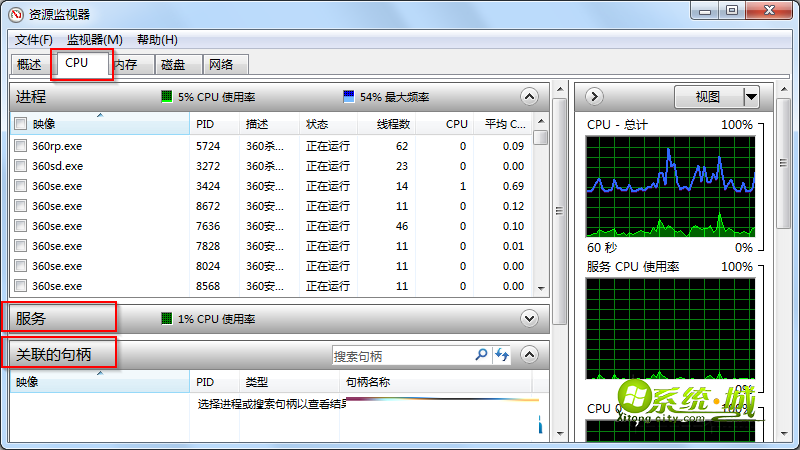The width and height of the screenshot is (800, 450).
Task: Collapse the 进程 section
Action: [x=530, y=97]
